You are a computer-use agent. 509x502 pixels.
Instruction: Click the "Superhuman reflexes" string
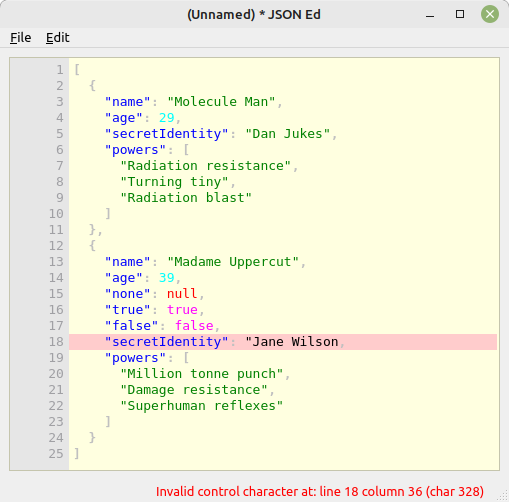(202, 406)
